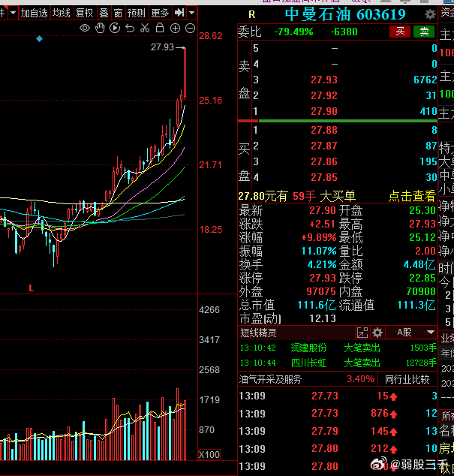
Task: Open dropdown arrow after the skip-to-end icon
Action: [191, 13]
